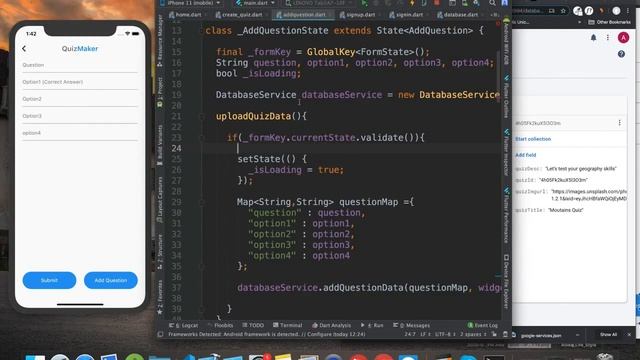Click the error stripe indicator at top of editor
The width and height of the screenshot is (640, 360).
click(498, 24)
